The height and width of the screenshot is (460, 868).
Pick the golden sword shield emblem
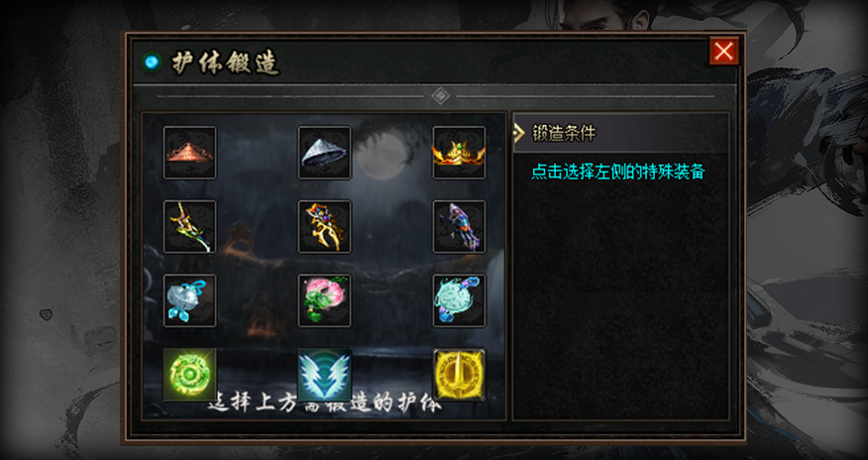pyautogui.click(x=459, y=375)
